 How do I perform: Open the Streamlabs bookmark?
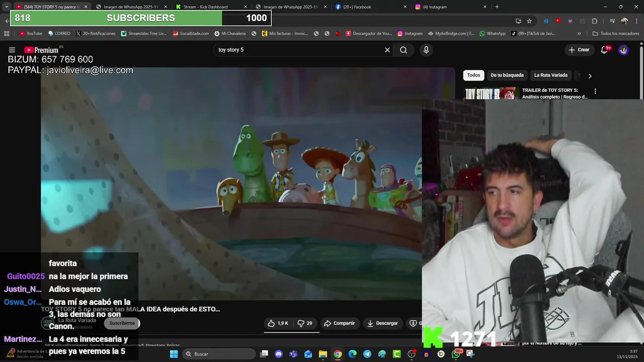tap(144, 34)
